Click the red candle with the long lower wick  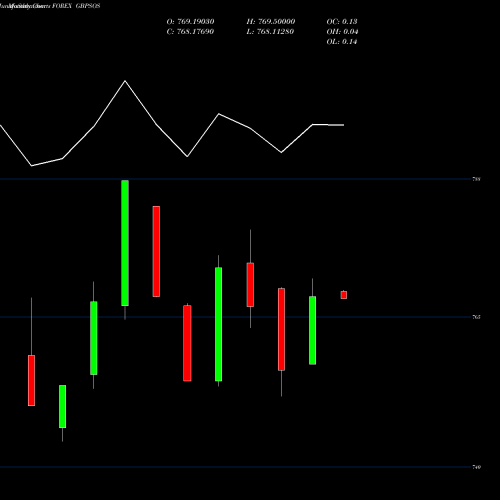pyautogui.click(x=281, y=329)
